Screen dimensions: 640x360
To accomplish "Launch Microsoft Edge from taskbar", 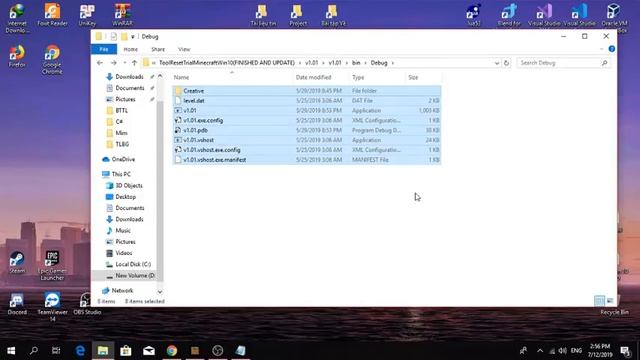I will [x=80, y=351].
